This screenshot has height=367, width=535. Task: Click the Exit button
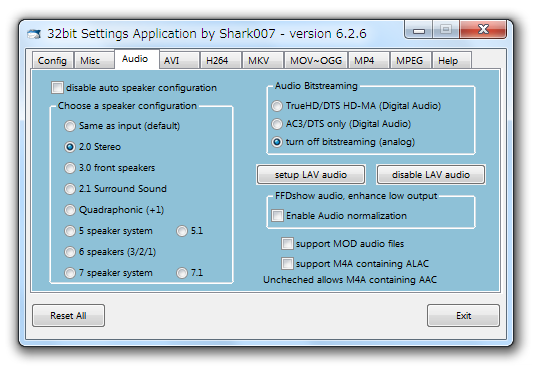[463, 315]
